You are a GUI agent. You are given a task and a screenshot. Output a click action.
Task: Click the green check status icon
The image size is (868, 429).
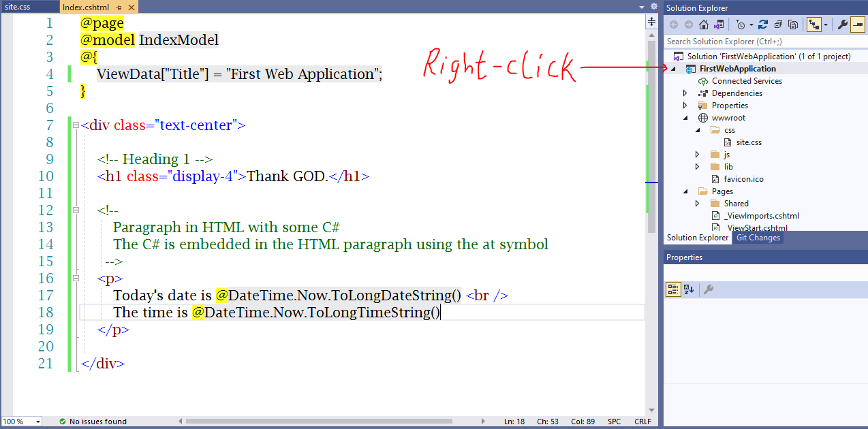(x=63, y=422)
